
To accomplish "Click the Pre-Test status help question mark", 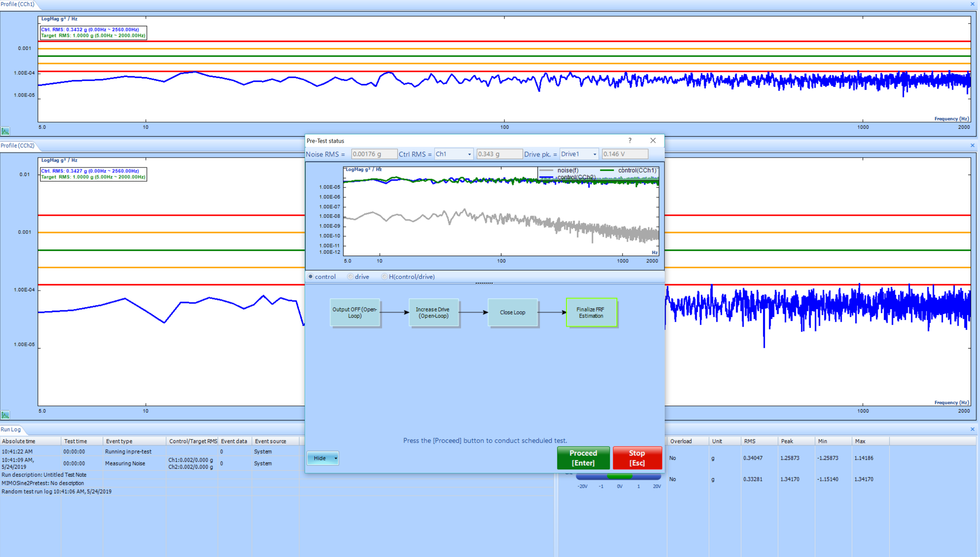I will click(x=630, y=141).
